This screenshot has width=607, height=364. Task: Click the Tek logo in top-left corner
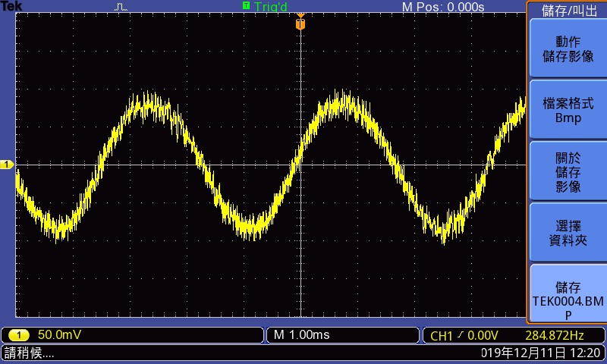(11, 7)
